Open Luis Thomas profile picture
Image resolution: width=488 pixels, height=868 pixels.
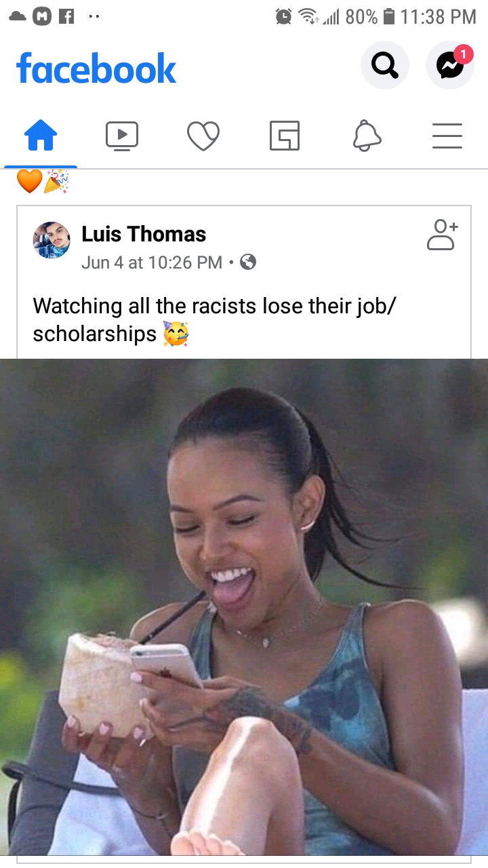(x=52, y=240)
